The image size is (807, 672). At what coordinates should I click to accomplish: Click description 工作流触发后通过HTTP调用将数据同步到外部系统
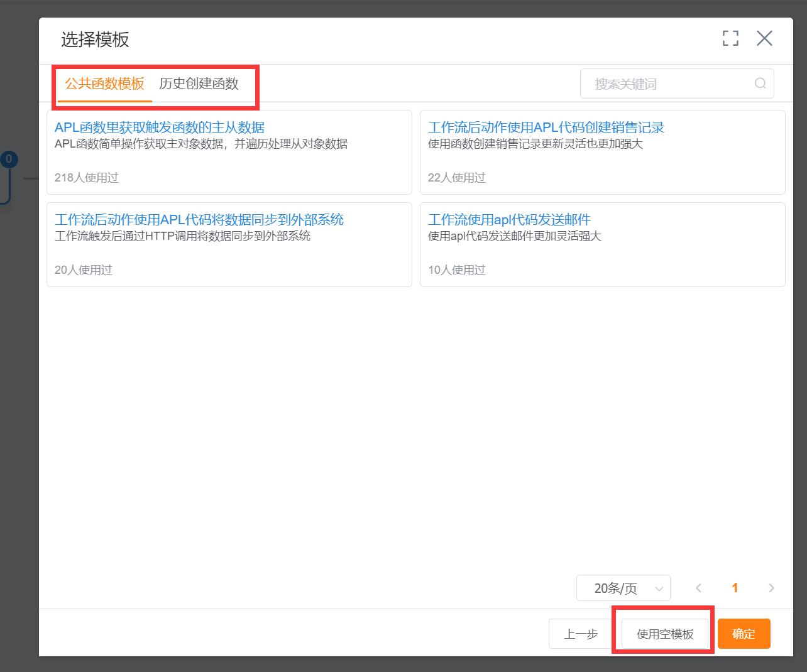pos(183,236)
